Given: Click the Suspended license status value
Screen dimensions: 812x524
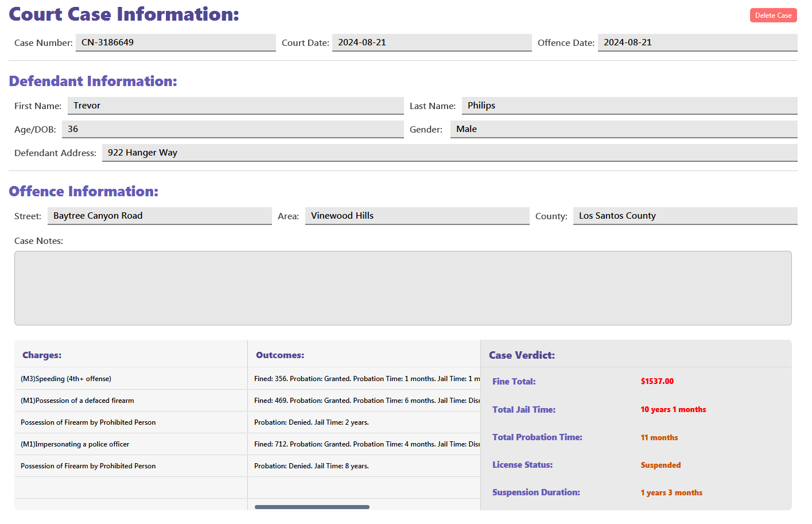Looking at the screenshot, I should coord(661,465).
